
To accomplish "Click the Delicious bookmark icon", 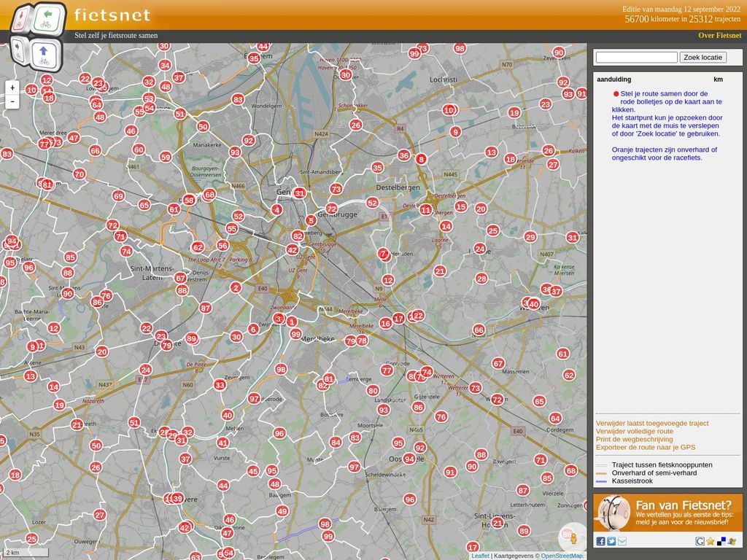I will 721,542.
